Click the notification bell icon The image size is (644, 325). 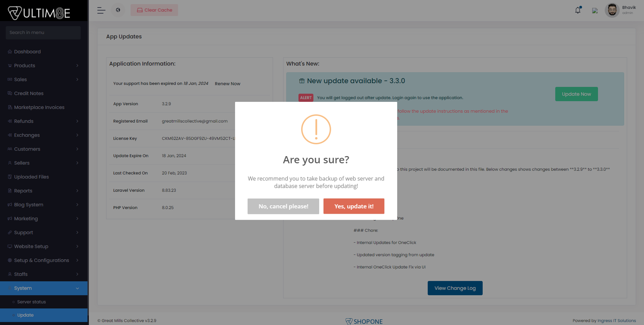point(578,10)
